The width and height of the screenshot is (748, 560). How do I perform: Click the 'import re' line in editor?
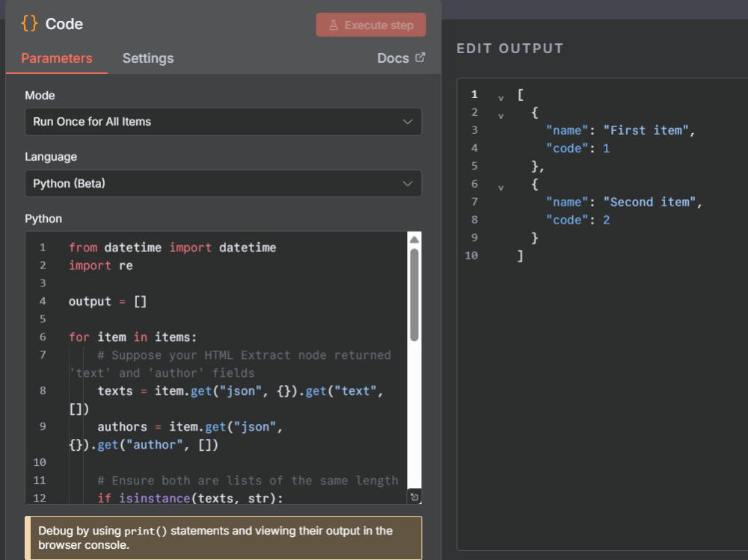click(x=101, y=265)
